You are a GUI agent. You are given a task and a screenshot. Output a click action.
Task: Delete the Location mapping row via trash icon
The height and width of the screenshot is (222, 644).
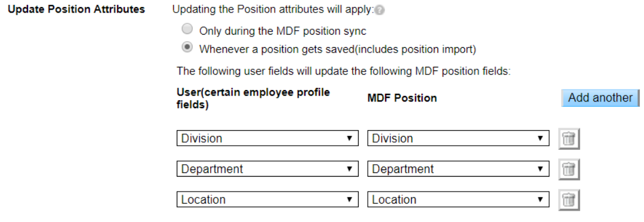(569, 200)
